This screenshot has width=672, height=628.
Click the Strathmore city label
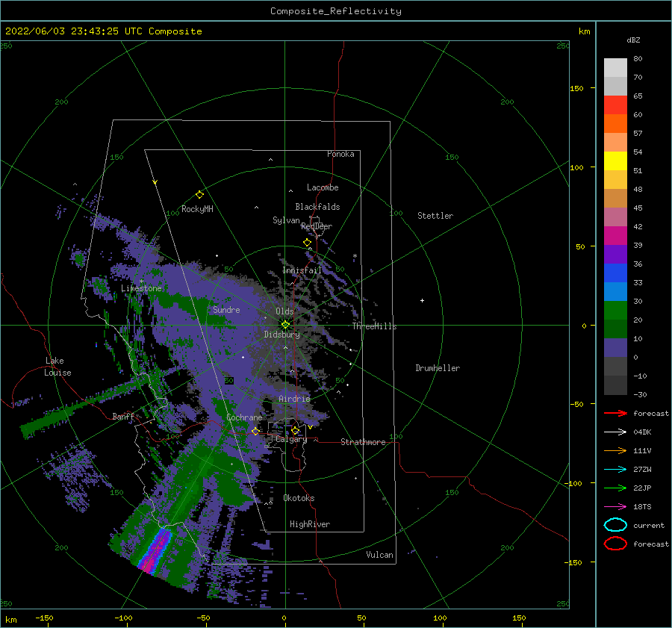coord(363,442)
